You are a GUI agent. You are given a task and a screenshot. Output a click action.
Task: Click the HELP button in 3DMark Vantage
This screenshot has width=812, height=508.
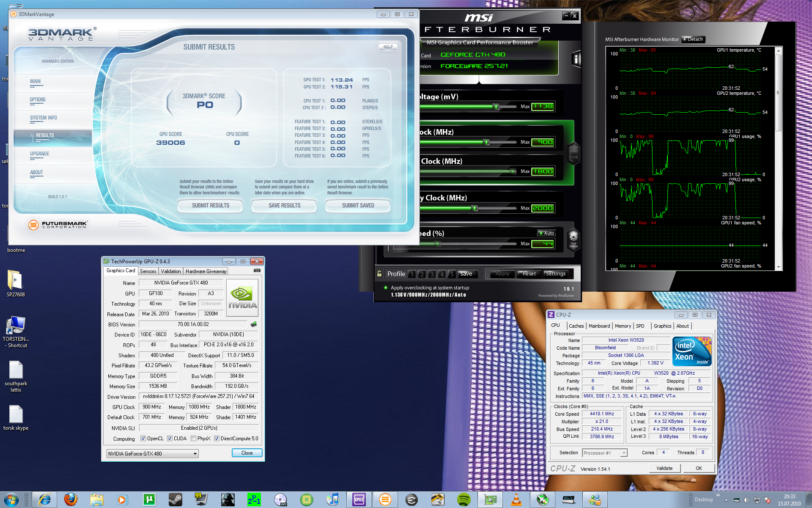[388, 47]
